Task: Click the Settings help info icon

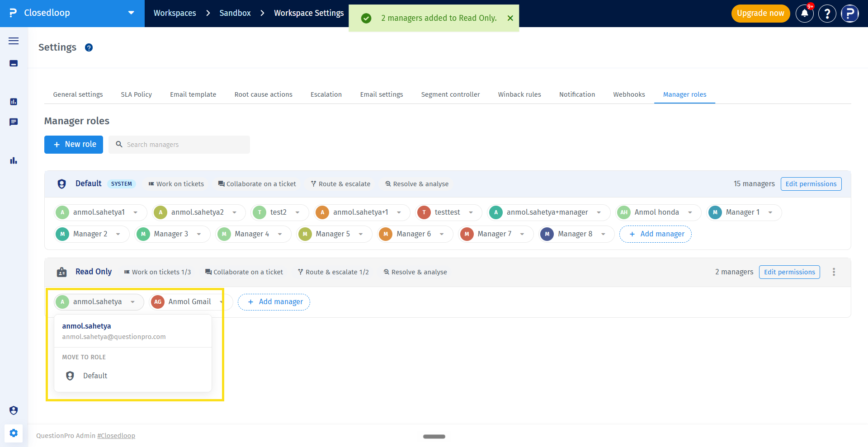Action: (x=89, y=47)
